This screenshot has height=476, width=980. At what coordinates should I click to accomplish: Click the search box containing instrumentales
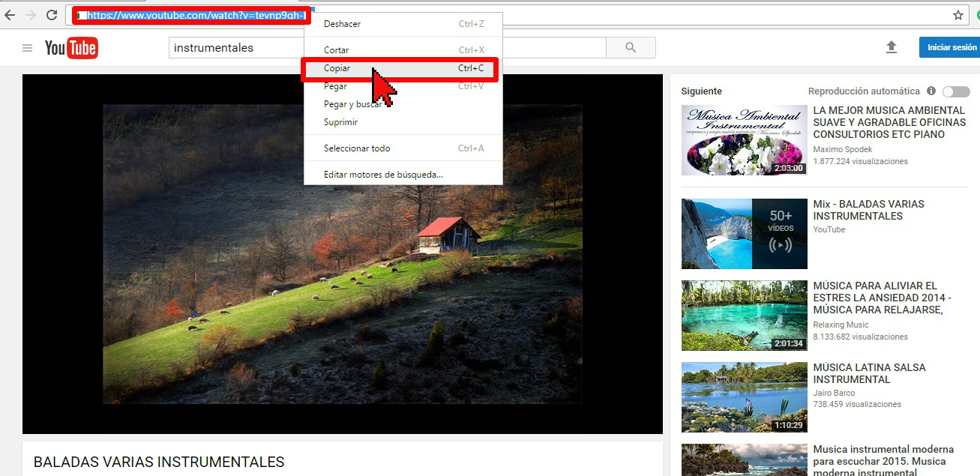click(387, 48)
